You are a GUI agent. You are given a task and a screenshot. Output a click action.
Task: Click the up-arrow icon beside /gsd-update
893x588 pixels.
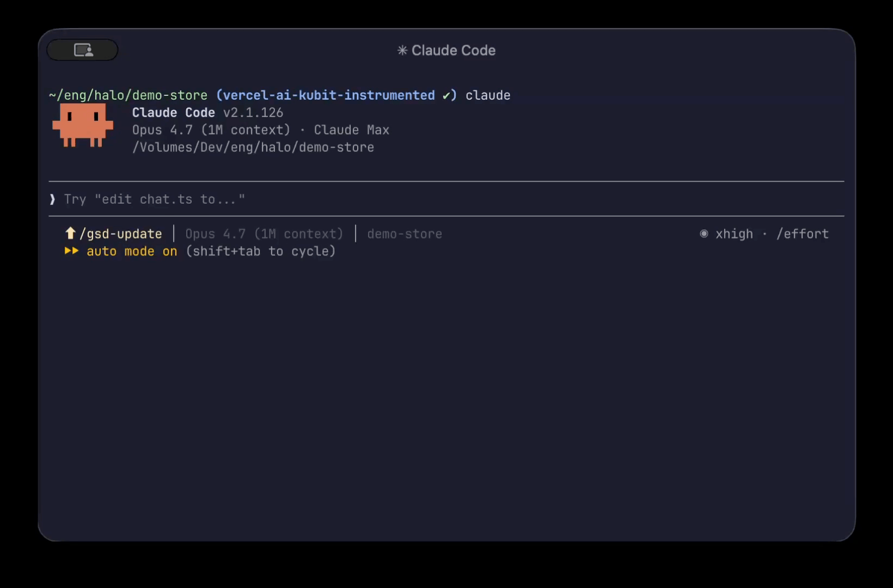(x=70, y=234)
